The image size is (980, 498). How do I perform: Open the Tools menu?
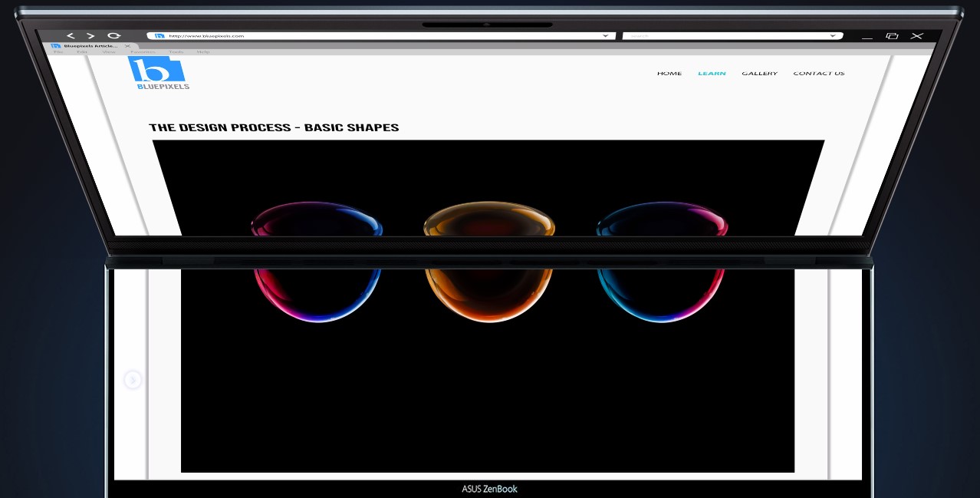(x=176, y=52)
